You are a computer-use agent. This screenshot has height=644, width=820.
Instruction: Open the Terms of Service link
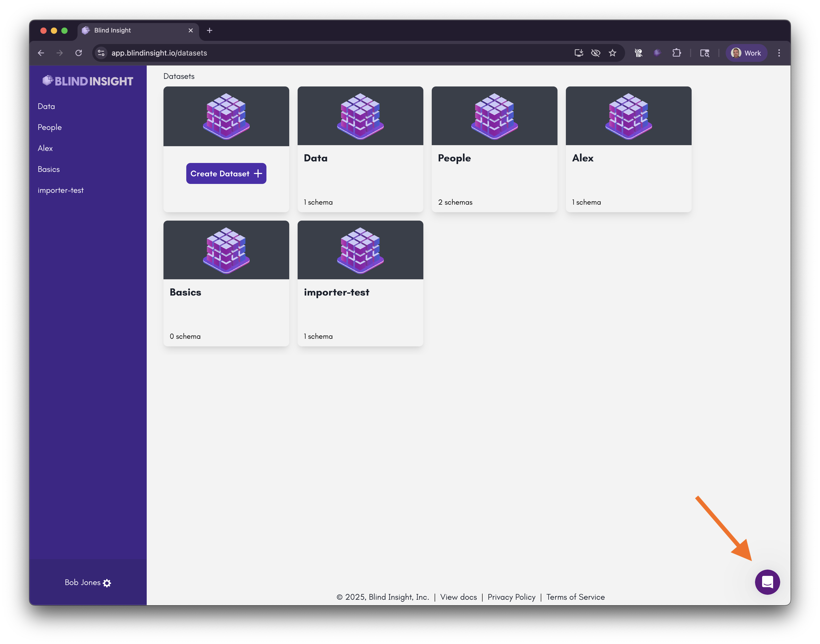[575, 597]
